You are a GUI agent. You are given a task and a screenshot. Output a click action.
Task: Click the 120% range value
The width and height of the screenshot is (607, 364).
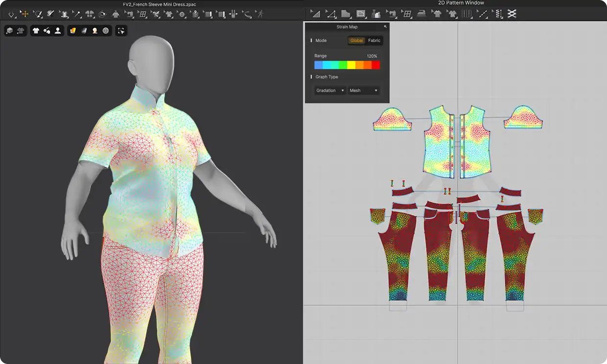tap(372, 56)
